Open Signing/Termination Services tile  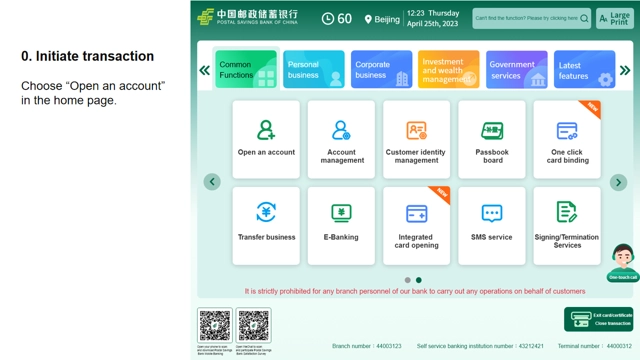click(x=567, y=226)
